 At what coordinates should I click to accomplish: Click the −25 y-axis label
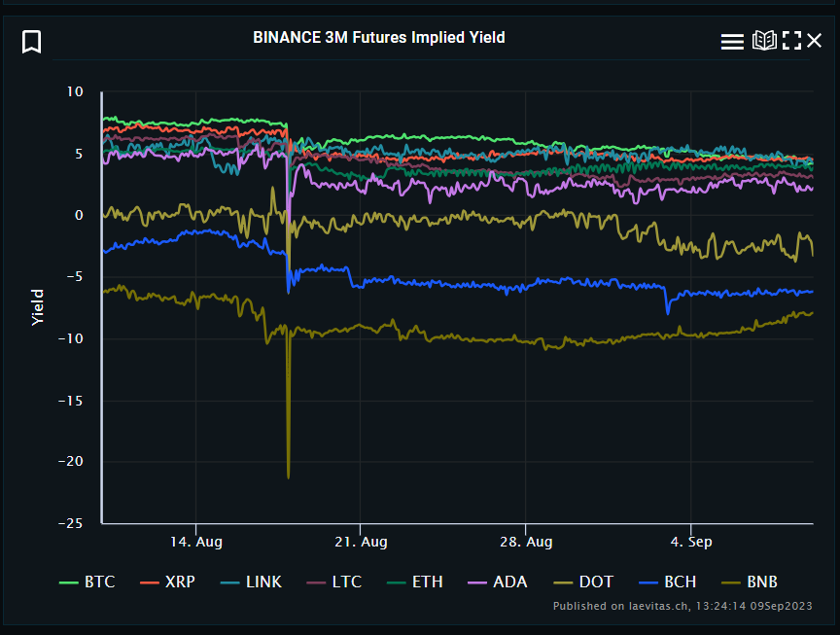click(x=70, y=523)
